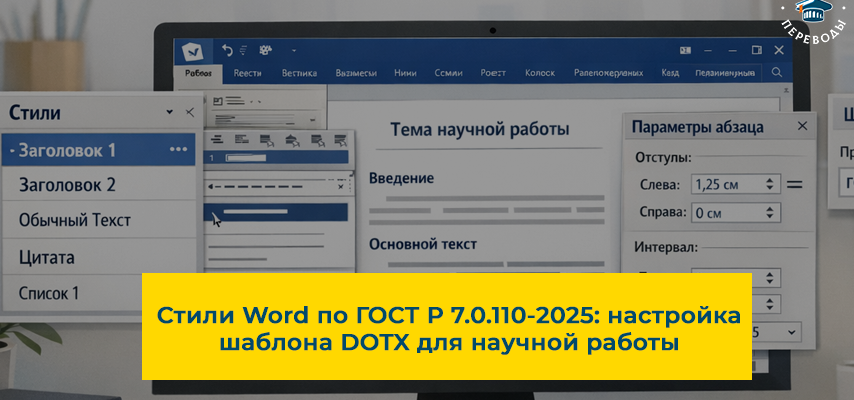Adjust the Справа indent stepper arrows
Screen dimensions: 854x400
(769, 212)
